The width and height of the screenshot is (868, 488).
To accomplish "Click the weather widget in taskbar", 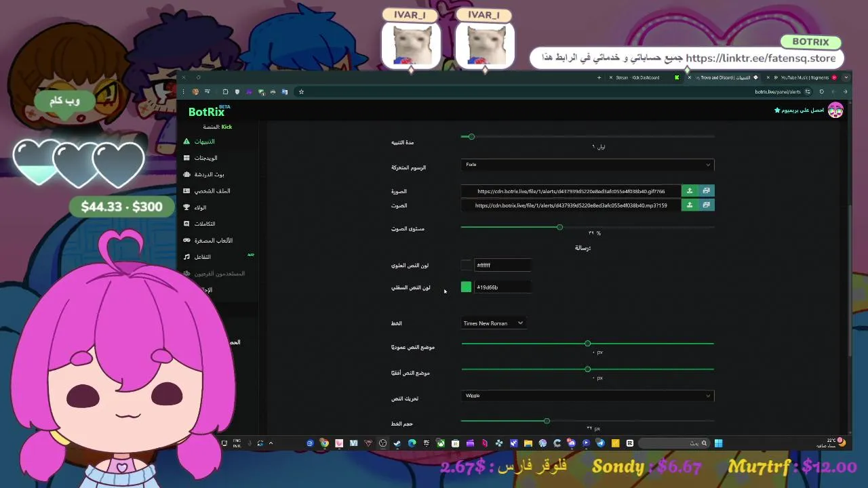I will [831, 443].
